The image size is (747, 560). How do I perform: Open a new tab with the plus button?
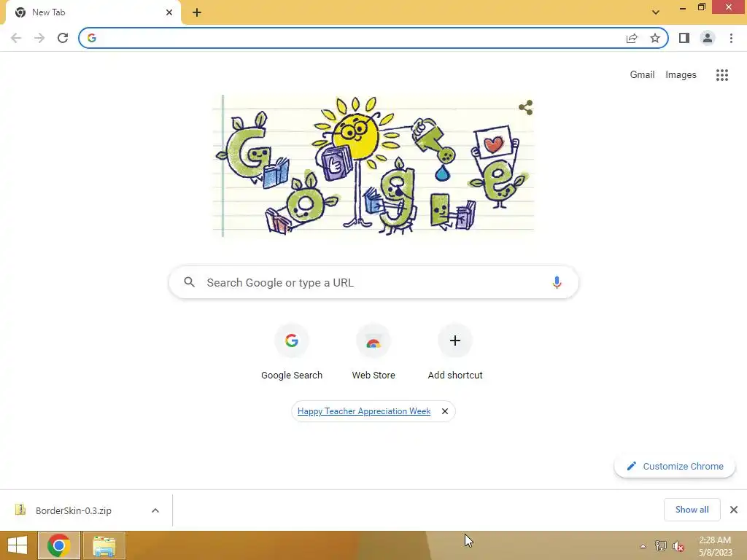tap(197, 12)
